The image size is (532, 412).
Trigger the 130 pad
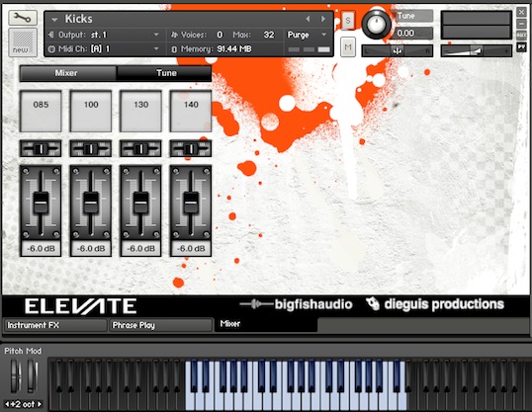(x=140, y=111)
